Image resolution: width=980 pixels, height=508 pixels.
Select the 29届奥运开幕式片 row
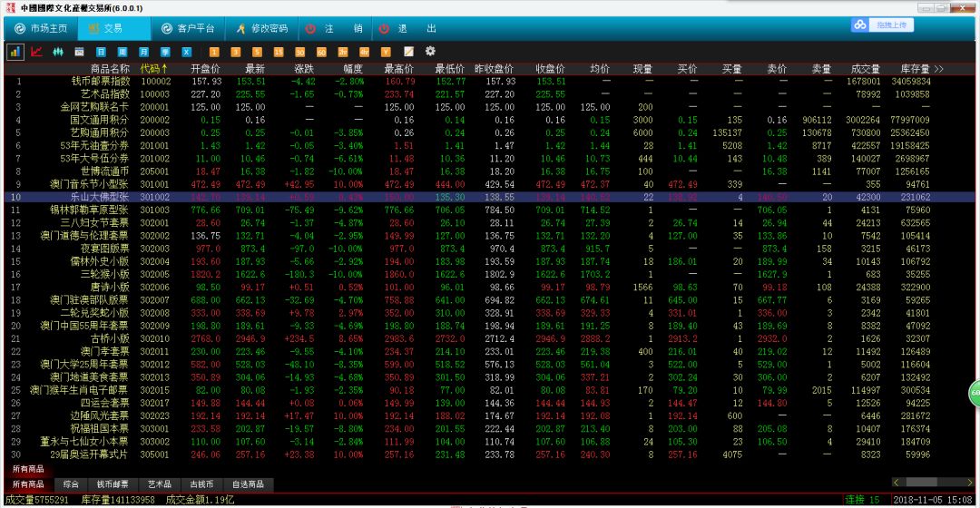[489, 454]
